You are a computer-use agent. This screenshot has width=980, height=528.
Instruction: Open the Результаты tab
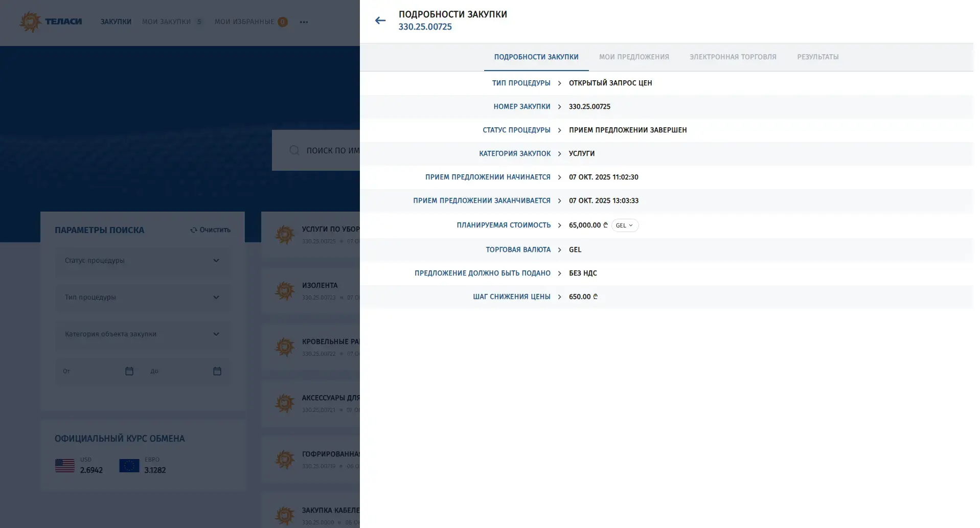click(x=817, y=57)
